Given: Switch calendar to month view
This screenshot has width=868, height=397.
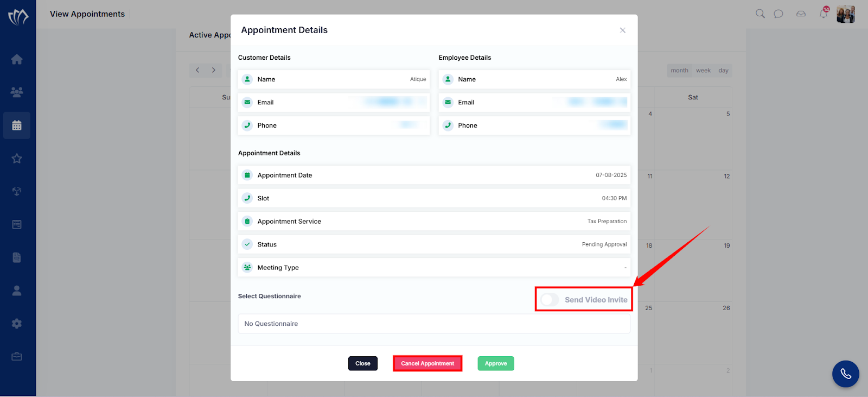Looking at the screenshot, I should coord(679,71).
